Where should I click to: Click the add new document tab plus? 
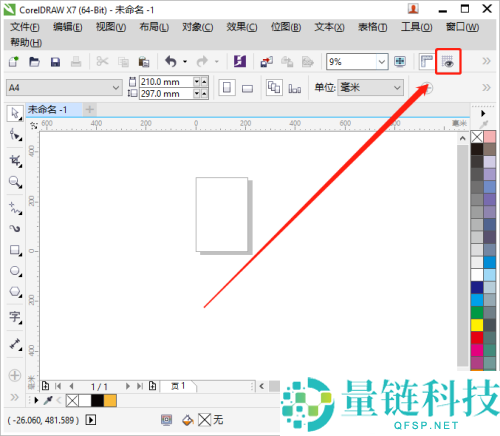tap(90, 109)
